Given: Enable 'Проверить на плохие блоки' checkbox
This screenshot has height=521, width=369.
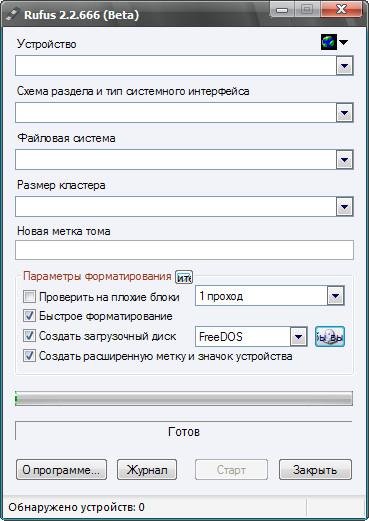Looking at the screenshot, I should tap(29, 296).
